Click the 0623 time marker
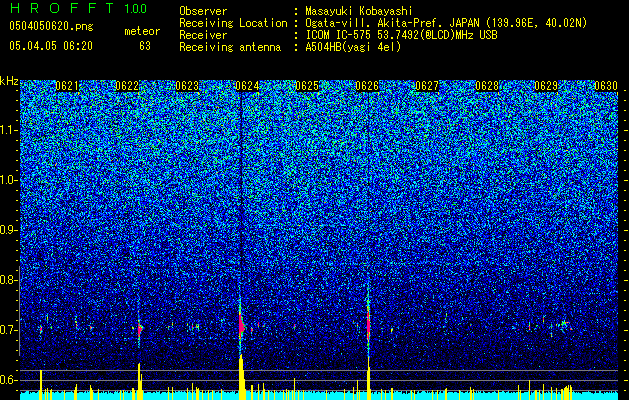This screenshot has height=400, width=629. click(187, 86)
